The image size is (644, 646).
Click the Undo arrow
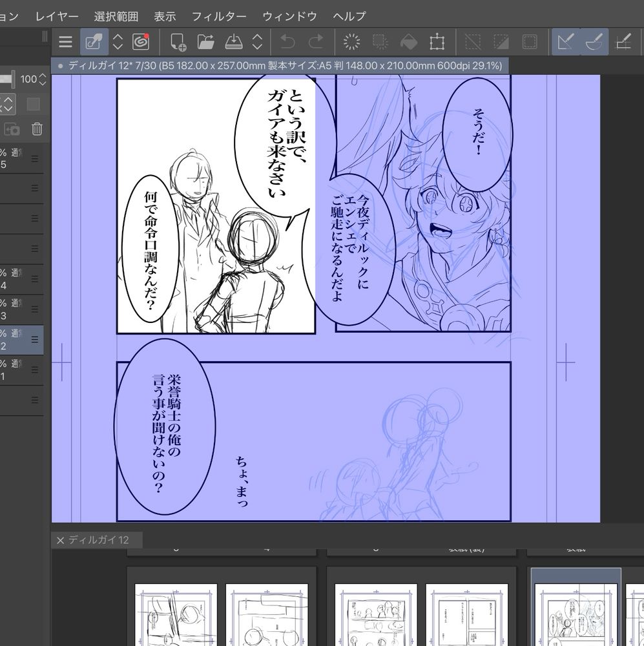coord(287,41)
